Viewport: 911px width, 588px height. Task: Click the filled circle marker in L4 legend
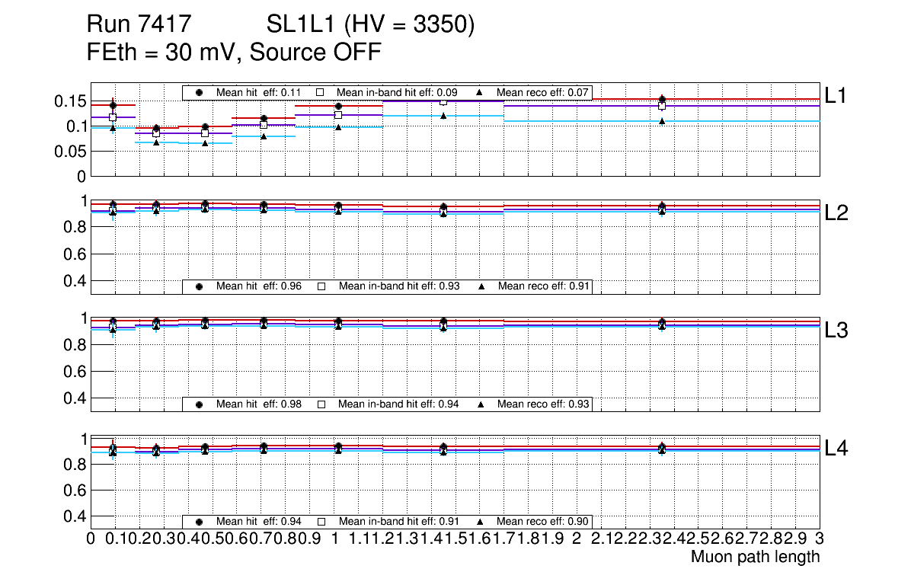(200, 522)
